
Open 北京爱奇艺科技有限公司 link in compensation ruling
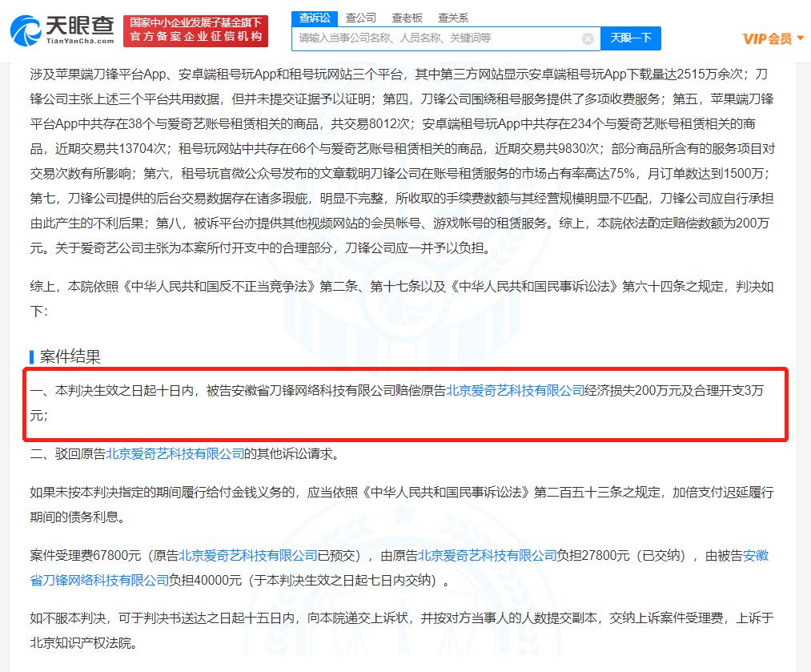515,391
